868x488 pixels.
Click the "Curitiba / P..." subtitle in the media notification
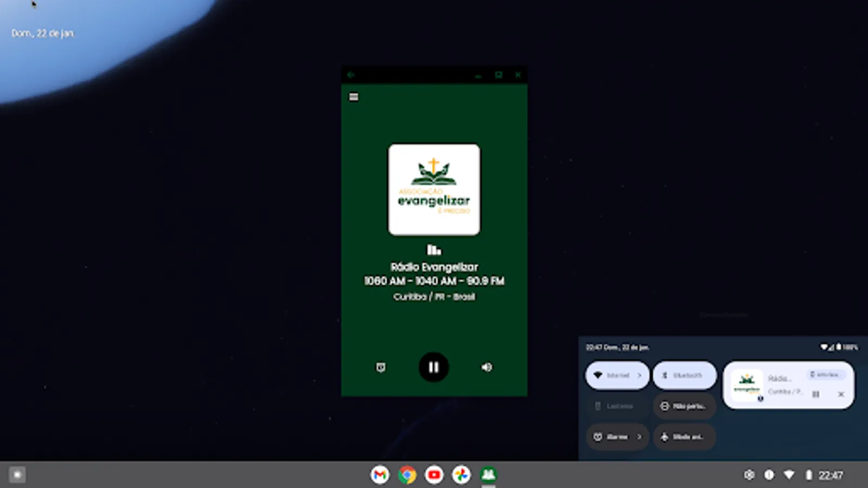(785, 391)
